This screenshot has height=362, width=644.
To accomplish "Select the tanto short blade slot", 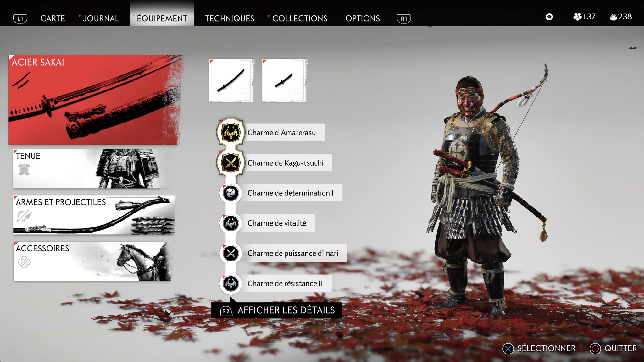I will pyautogui.click(x=284, y=80).
